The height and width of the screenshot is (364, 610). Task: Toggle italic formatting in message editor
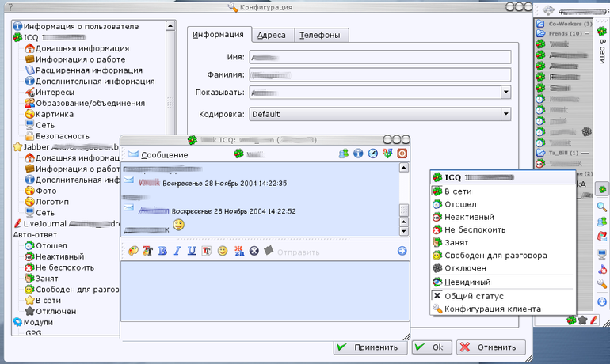tap(177, 251)
